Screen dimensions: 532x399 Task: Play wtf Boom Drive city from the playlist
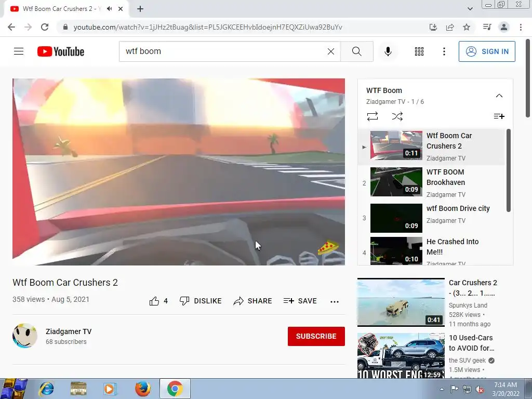(x=431, y=218)
